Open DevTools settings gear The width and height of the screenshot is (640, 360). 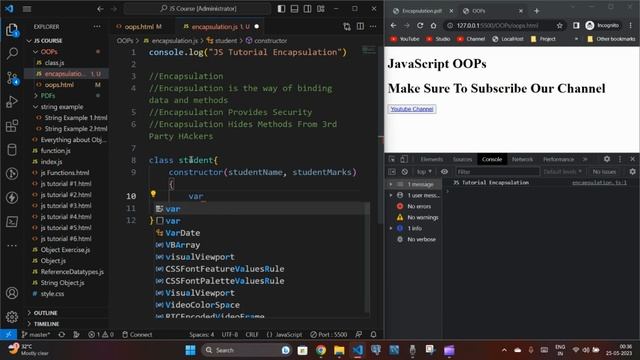pos(607,159)
